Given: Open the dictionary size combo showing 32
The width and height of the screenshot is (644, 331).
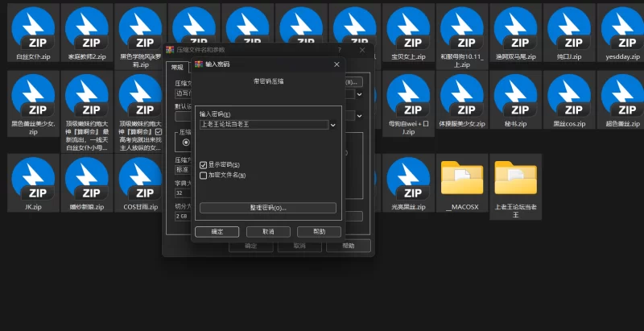Looking at the screenshot, I should pos(183,193).
